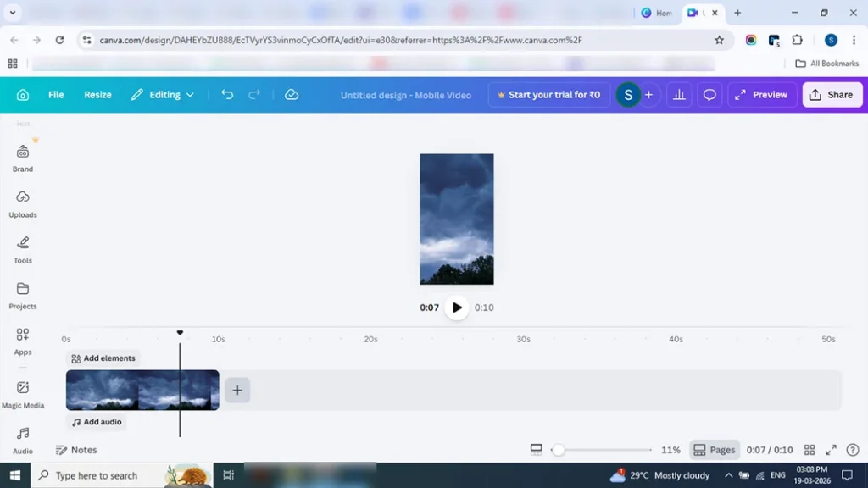The width and height of the screenshot is (868, 488).
Task: Expand the Notes section
Action: tap(76, 450)
